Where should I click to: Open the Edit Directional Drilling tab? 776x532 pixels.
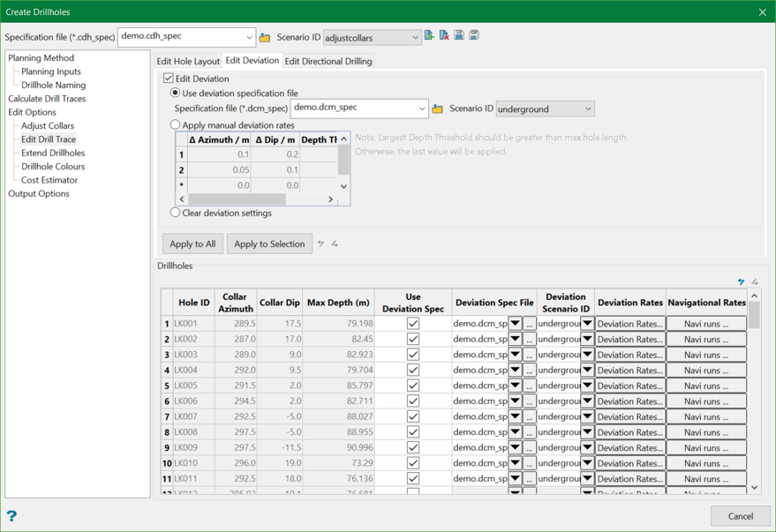(x=328, y=62)
